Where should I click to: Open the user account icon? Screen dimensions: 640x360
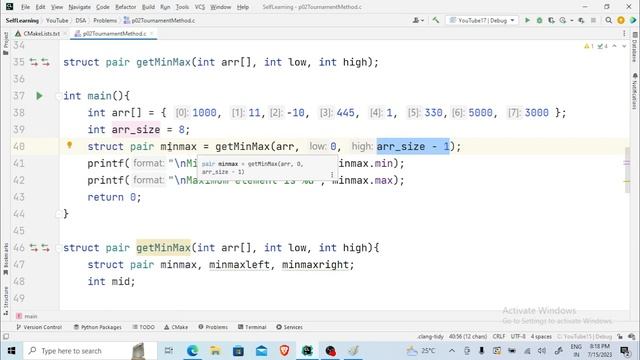coord(418,20)
